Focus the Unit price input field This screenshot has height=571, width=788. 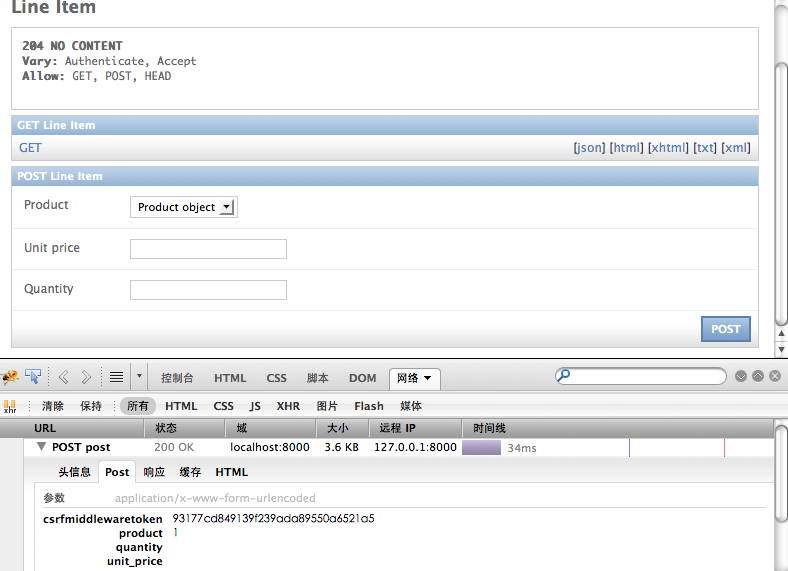209,249
